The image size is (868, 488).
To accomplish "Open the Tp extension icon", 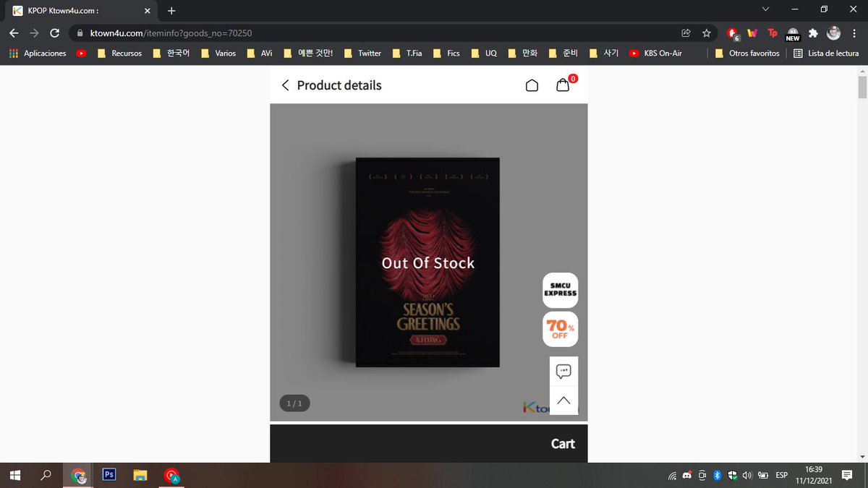I will (773, 33).
